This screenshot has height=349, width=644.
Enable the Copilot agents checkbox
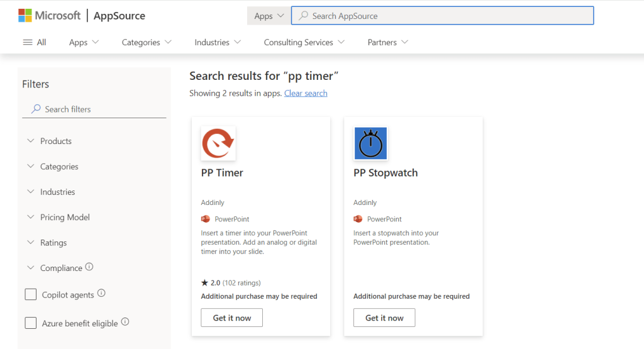(30, 294)
